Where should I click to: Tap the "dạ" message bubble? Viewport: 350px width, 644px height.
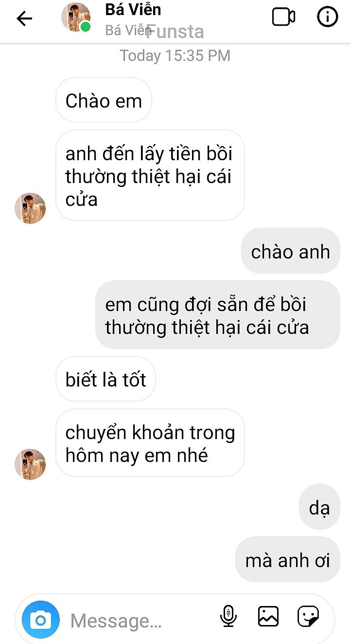[319, 507]
